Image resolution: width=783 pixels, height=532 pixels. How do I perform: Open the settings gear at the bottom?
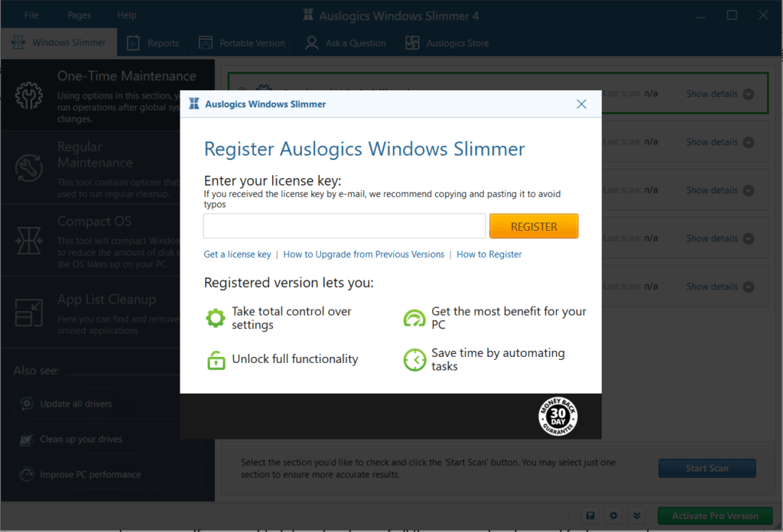(614, 516)
